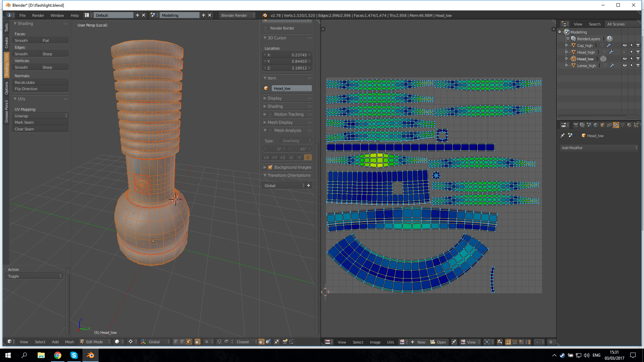Launch Skype from the taskbar
644x362 pixels.
point(74,355)
